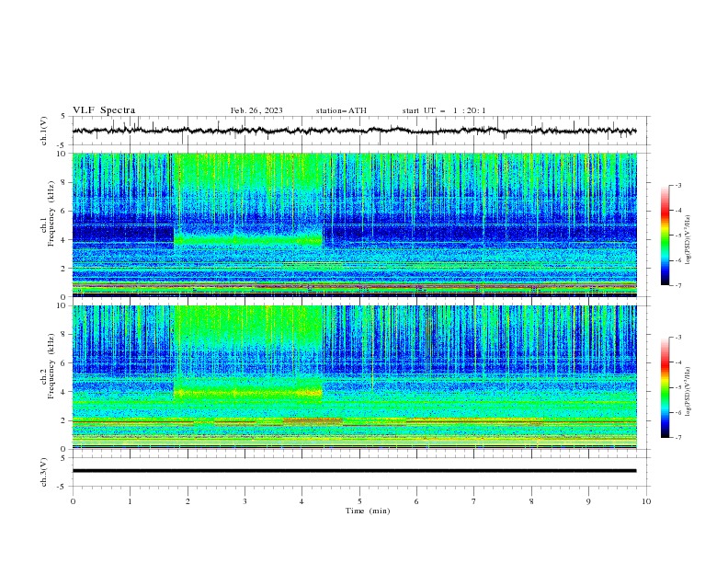728x563 pixels.
Task: Click time axis tick label "8"
Action: 531,501
